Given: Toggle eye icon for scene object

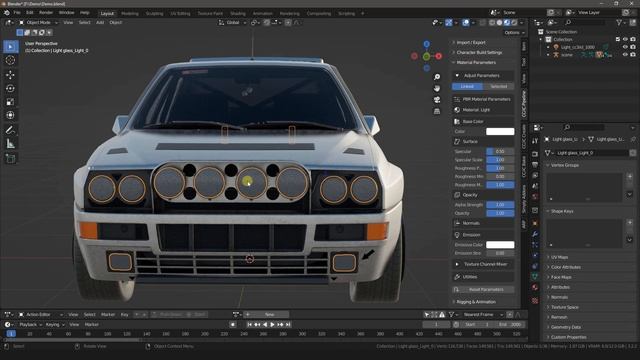Looking at the screenshot, I should [625, 55].
